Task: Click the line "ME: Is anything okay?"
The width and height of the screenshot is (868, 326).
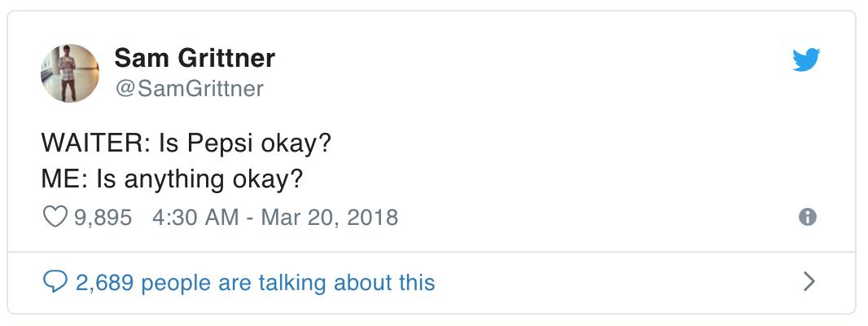Action: click(172, 178)
